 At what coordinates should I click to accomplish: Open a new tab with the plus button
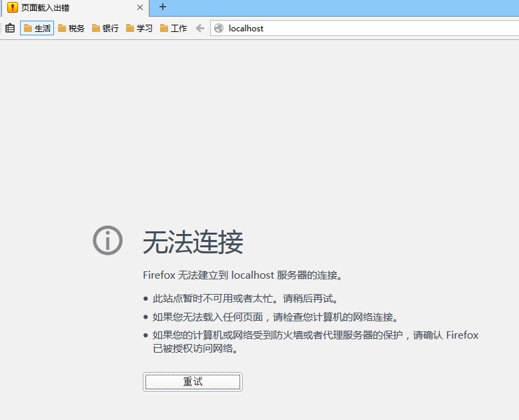pyautogui.click(x=162, y=7)
